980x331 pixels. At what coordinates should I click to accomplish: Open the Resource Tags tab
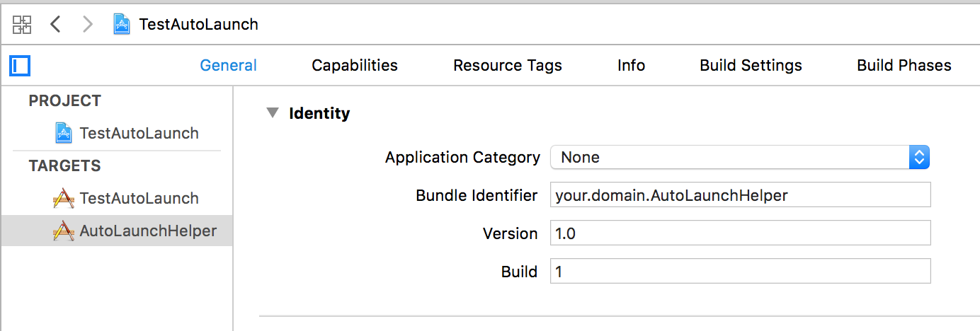[508, 66]
